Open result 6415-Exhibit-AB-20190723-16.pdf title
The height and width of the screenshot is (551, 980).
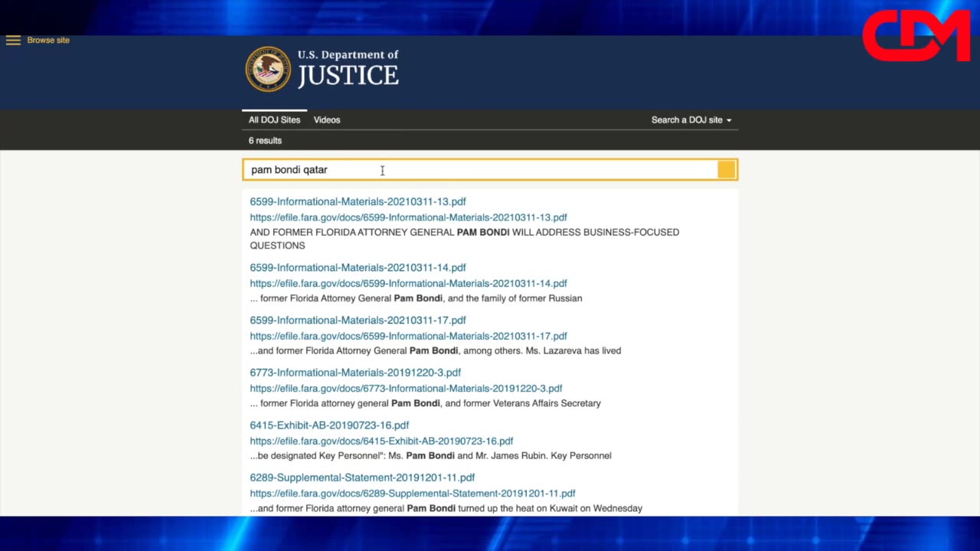click(329, 425)
